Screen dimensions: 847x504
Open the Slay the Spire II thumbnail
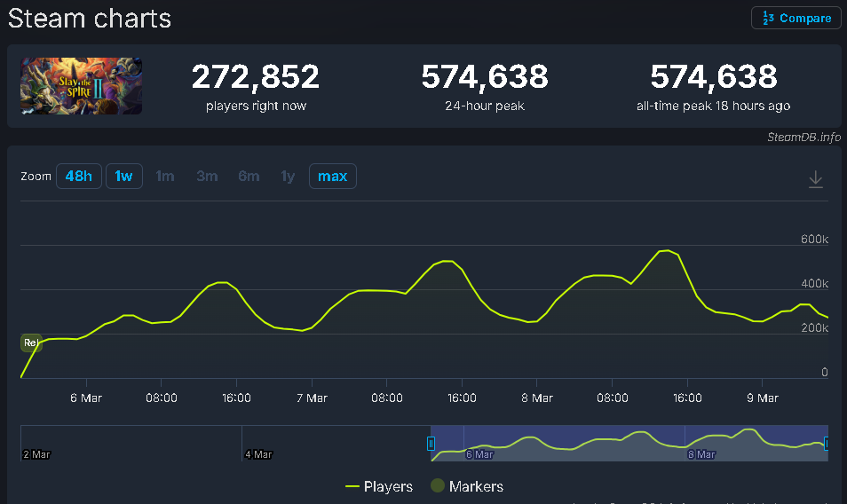(x=82, y=86)
